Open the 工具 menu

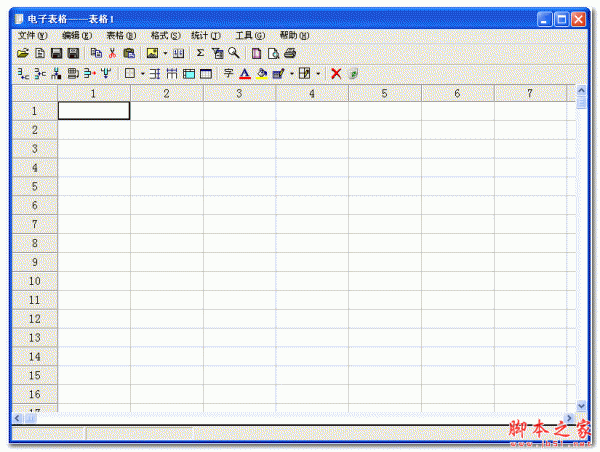(x=250, y=36)
